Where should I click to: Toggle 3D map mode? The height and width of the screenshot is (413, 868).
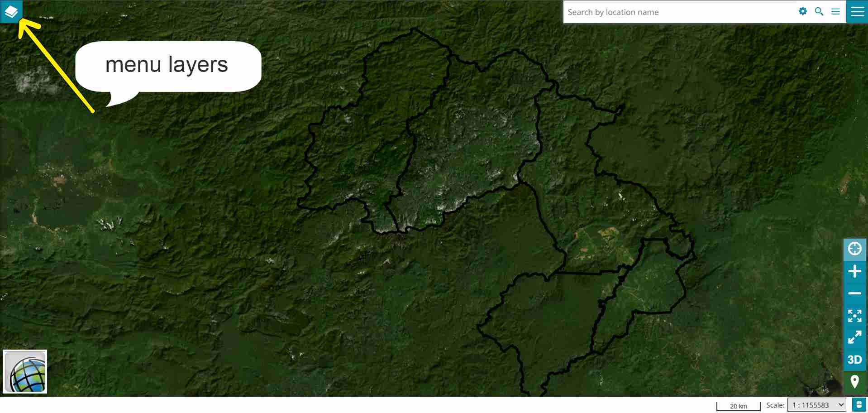coord(854,360)
